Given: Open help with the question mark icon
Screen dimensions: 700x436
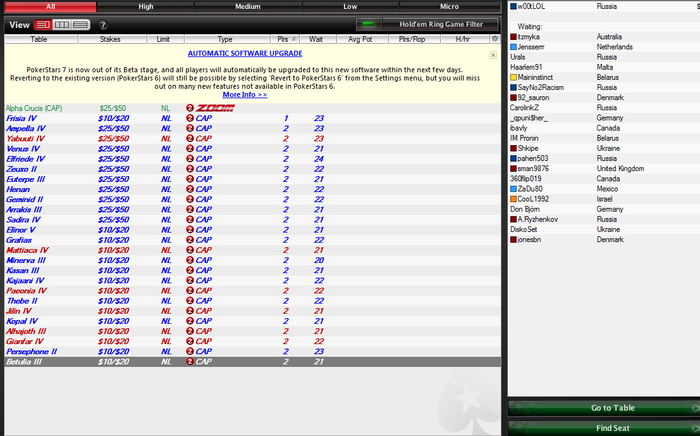Looking at the screenshot, I should [103, 25].
